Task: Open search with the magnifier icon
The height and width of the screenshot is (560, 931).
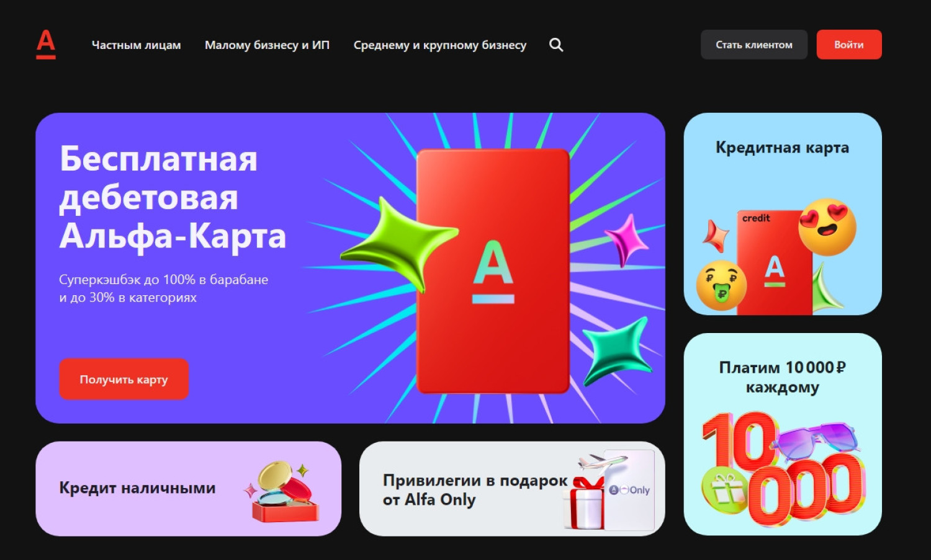Action: click(x=556, y=45)
